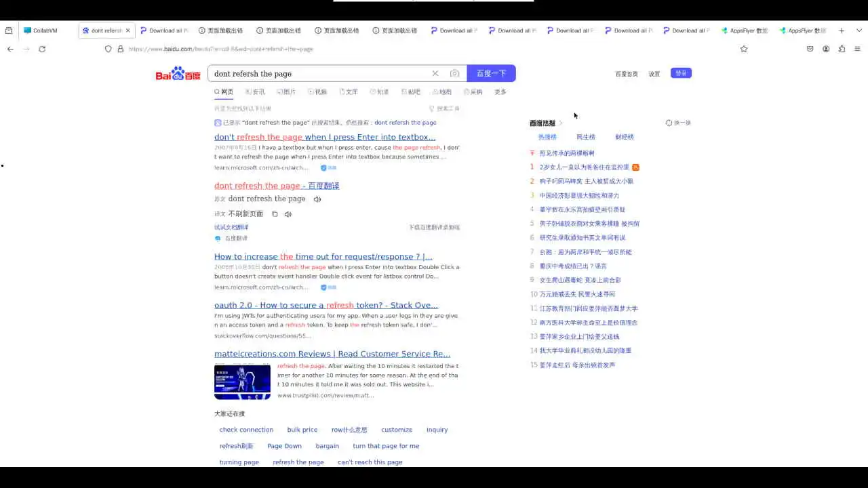
Task: Switch to the 文库 library tab
Action: [349, 91]
